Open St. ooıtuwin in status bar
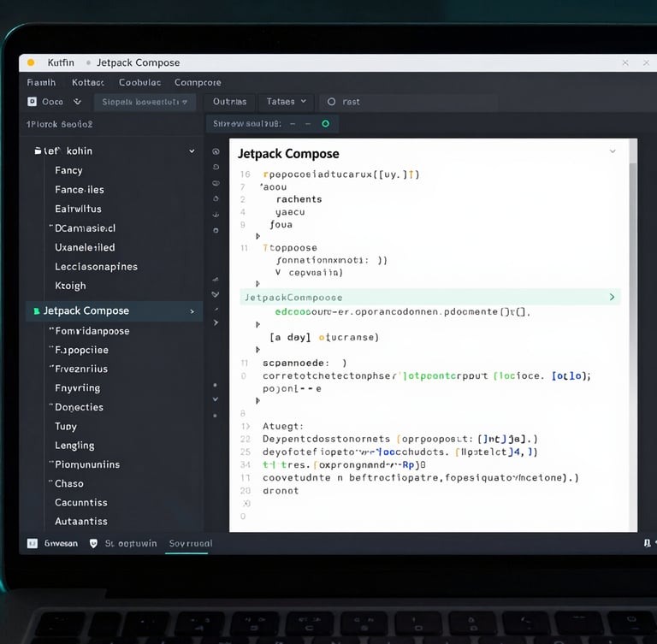 click(x=131, y=543)
